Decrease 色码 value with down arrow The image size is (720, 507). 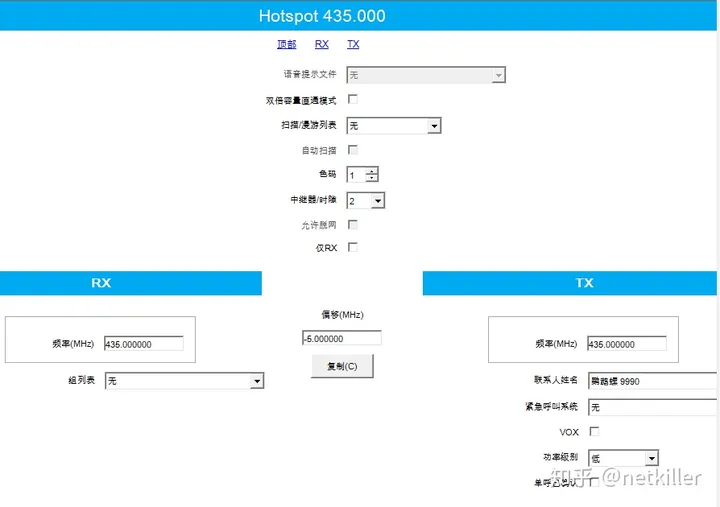point(372,179)
